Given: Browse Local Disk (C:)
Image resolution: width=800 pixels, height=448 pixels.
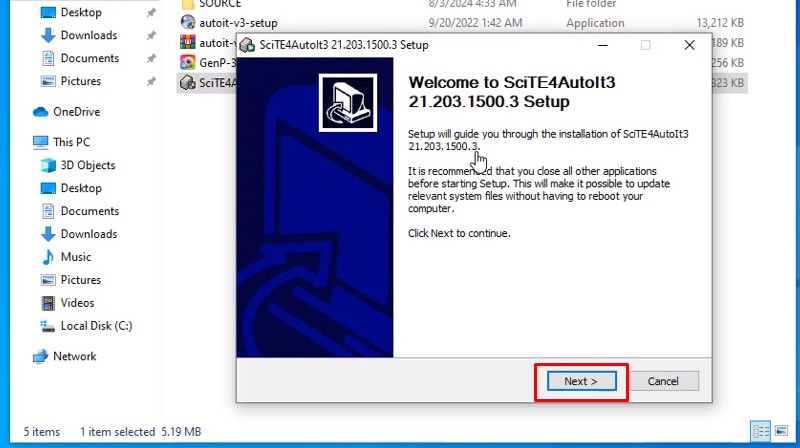Looking at the screenshot, I should tap(96, 326).
